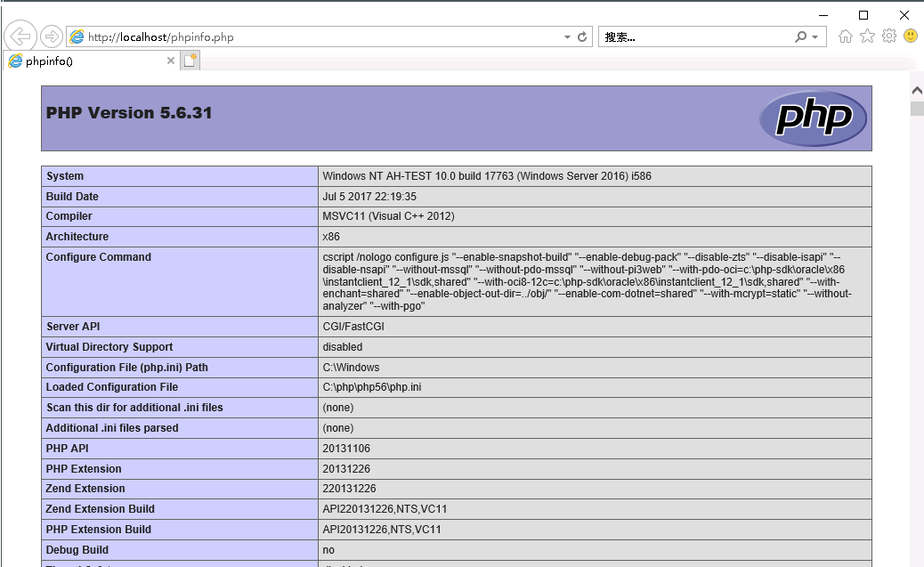This screenshot has width=924, height=567.
Task: Open the browser Home page icon
Action: tap(846, 36)
